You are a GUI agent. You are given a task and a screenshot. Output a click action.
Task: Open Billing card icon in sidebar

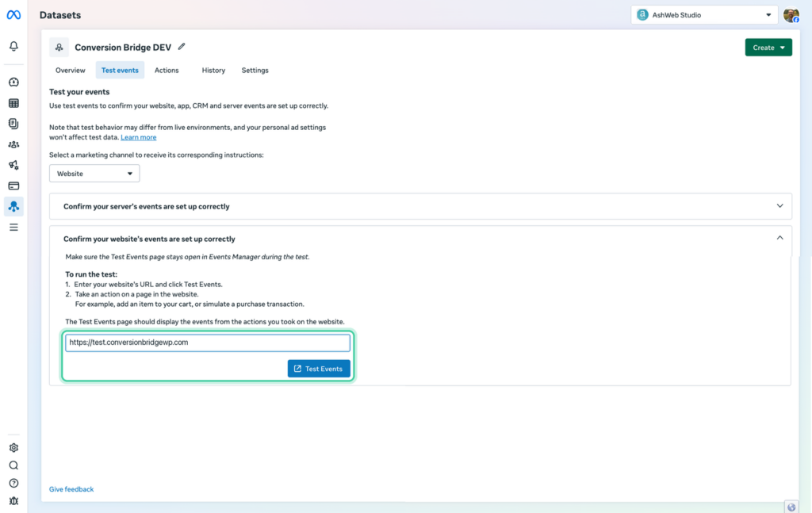tap(13, 186)
